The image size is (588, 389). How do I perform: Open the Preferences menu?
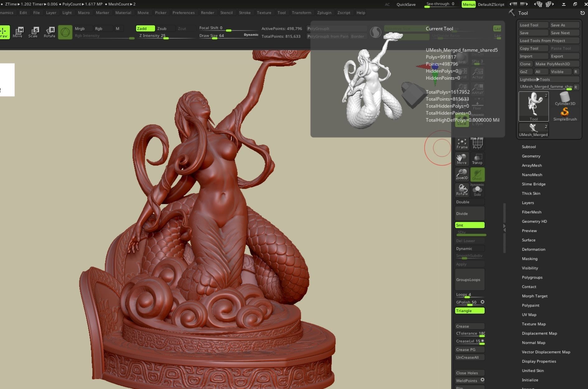pyautogui.click(x=183, y=13)
